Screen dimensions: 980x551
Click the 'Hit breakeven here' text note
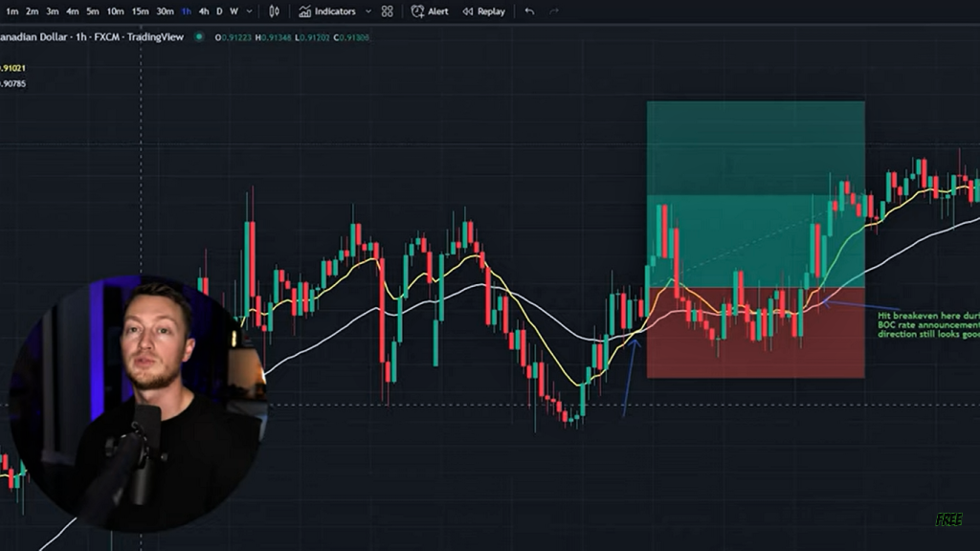tap(926, 324)
